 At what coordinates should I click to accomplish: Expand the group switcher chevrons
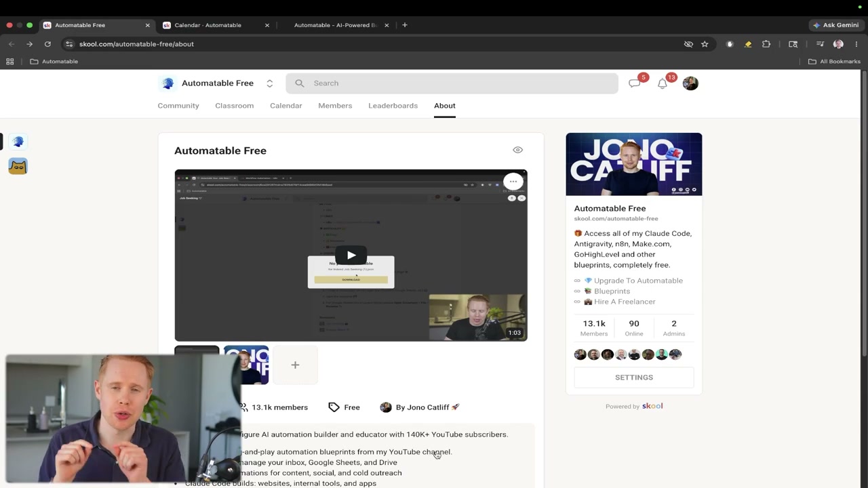[269, 83]
